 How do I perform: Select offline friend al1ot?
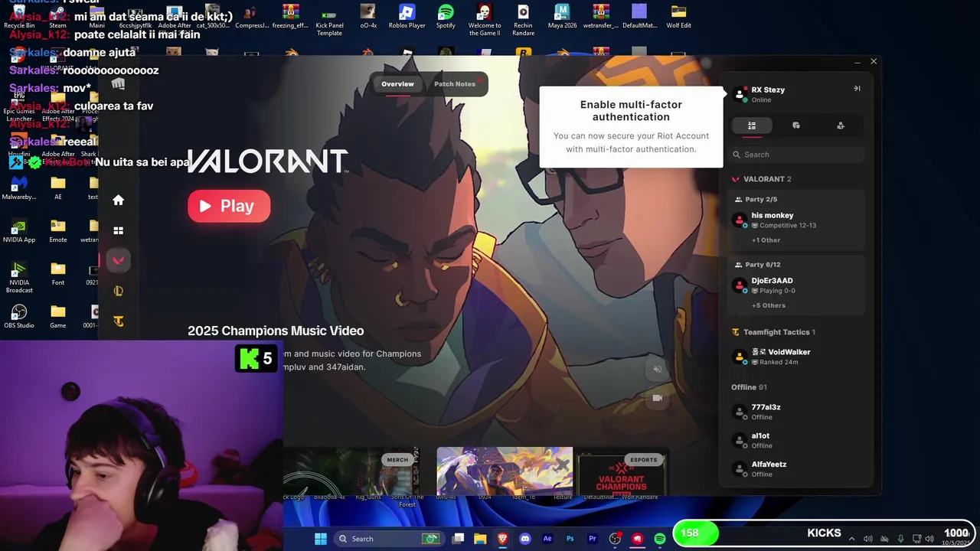[x=796, y=440]
